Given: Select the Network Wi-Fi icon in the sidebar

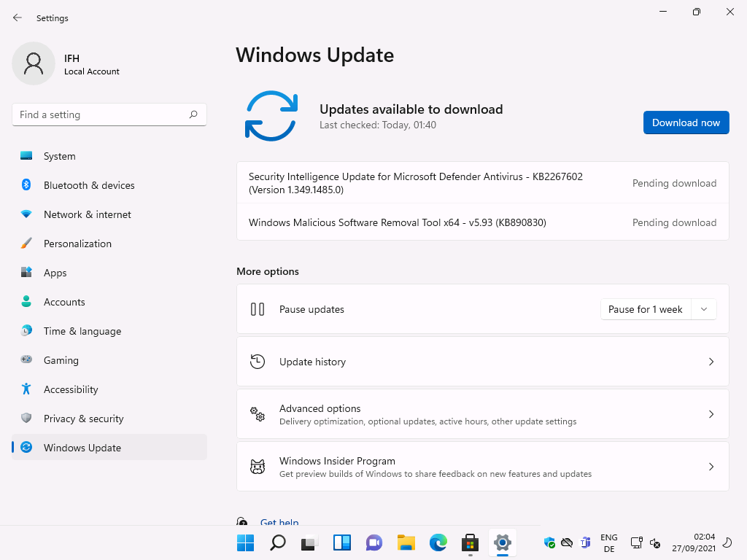Looking at the screenshot, I should 26,214.
